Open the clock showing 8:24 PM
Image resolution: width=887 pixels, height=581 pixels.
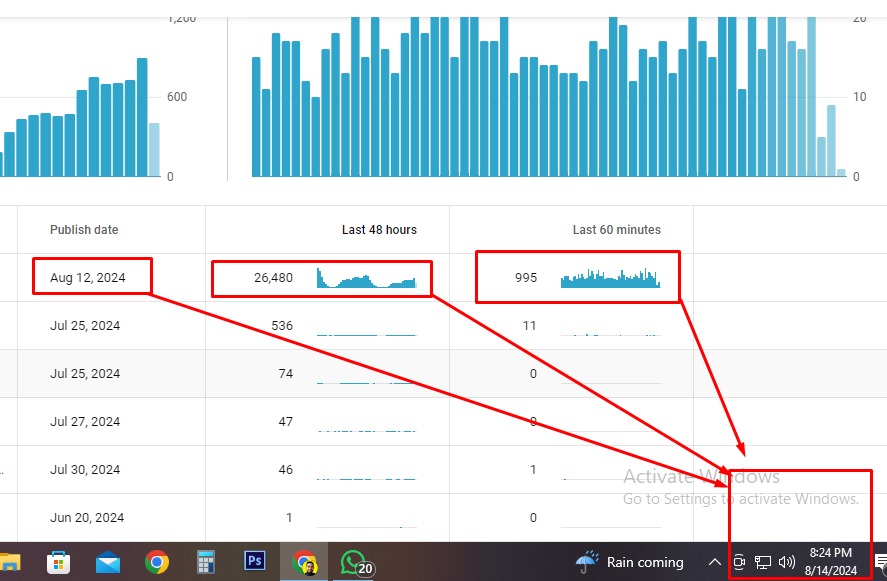point(832,561)
